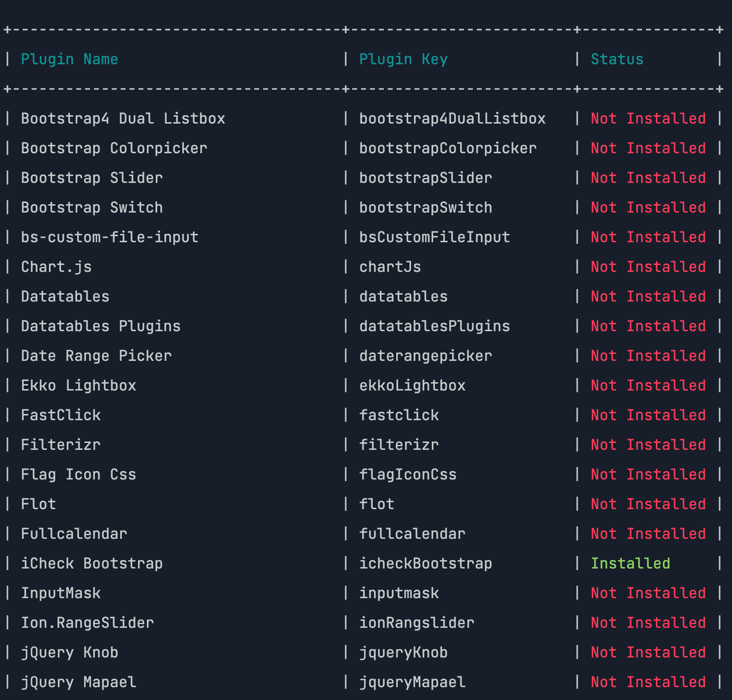
Task: Select 'iCheck Bootstrap' plugin name
Action: [x=92, y=564]
